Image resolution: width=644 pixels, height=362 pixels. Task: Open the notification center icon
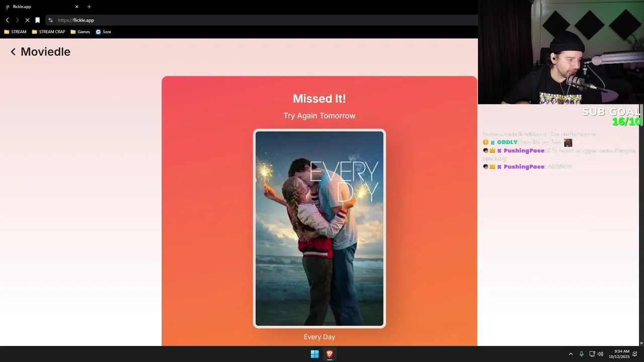635,354
